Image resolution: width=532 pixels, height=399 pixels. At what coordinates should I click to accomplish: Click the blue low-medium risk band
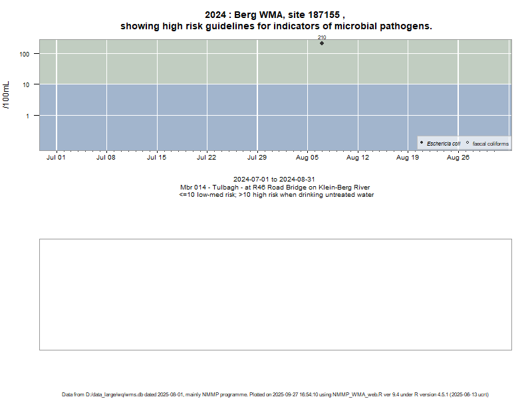point(199,116)
